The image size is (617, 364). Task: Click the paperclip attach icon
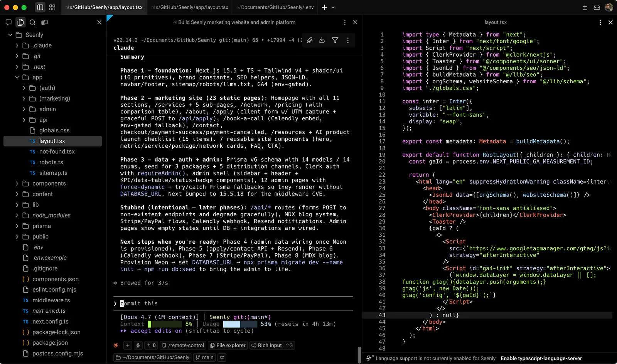click(x=310, y=40)
